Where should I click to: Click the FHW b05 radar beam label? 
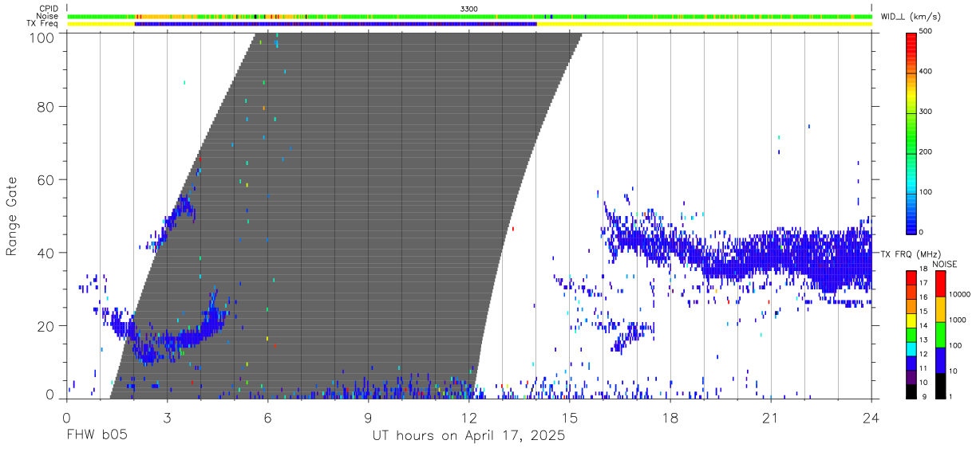coord(97,436)
